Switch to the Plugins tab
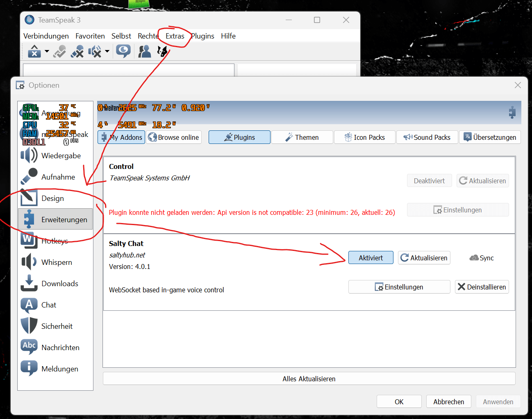Viewport: 532px width, 419px height. (239, 137)
